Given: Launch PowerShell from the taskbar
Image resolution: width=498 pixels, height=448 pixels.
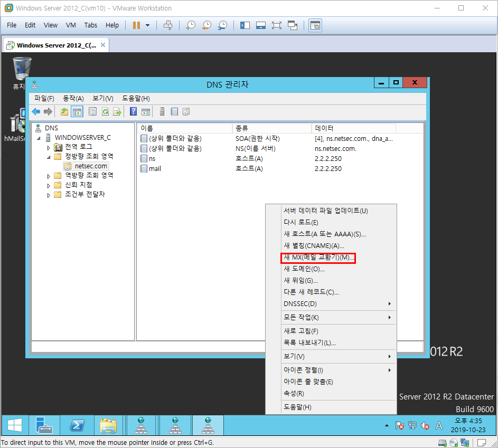Looking at the screenshot, I should (77, 425).
